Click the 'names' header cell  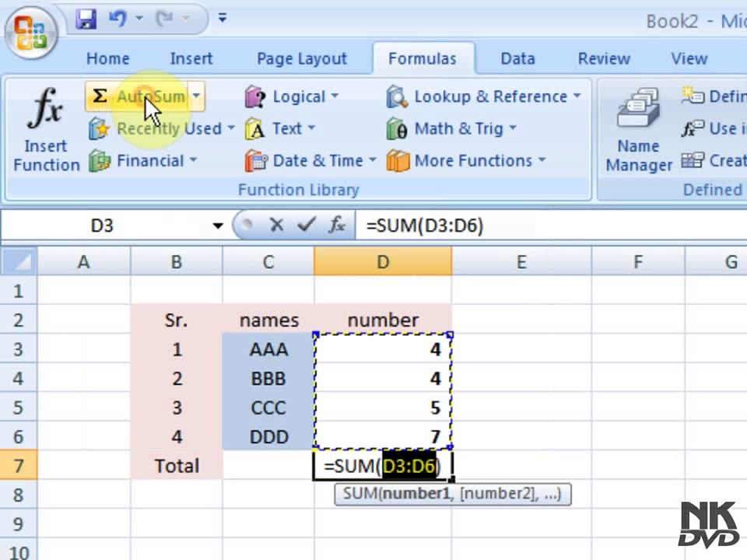268,320
